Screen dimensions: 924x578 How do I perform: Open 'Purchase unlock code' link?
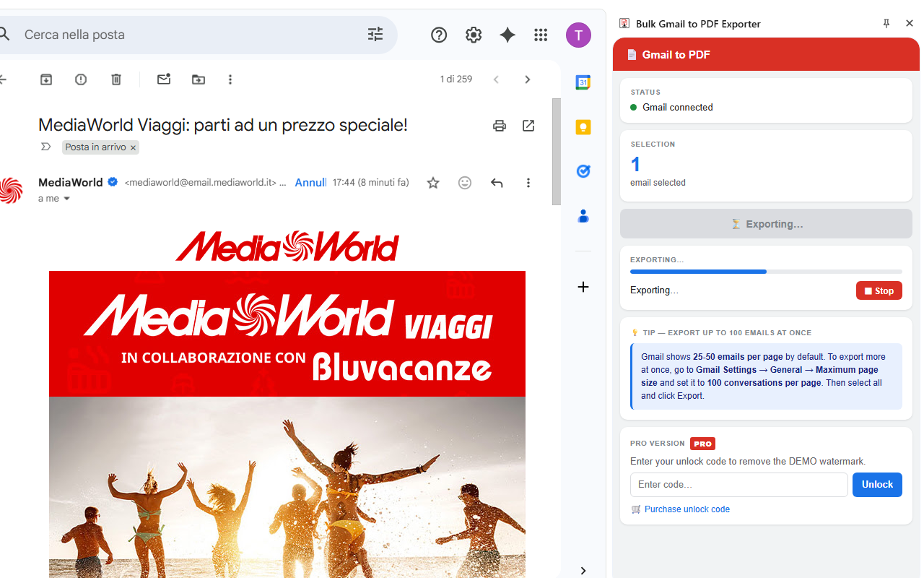point(687,509)
